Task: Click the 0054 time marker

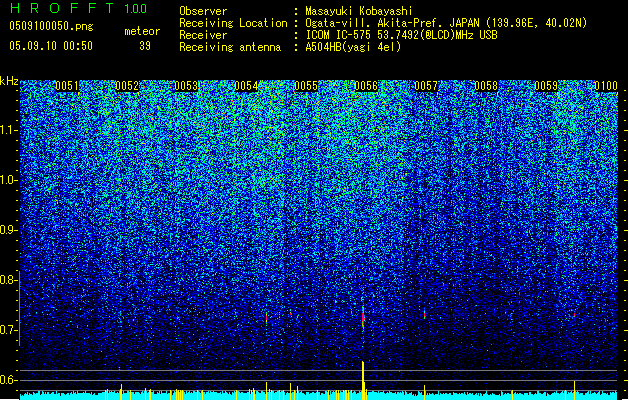Action: point(246,86)
